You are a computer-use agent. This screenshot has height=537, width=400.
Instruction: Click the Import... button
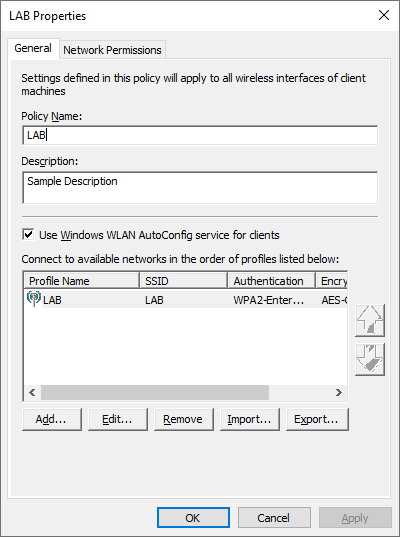(250, 419)
